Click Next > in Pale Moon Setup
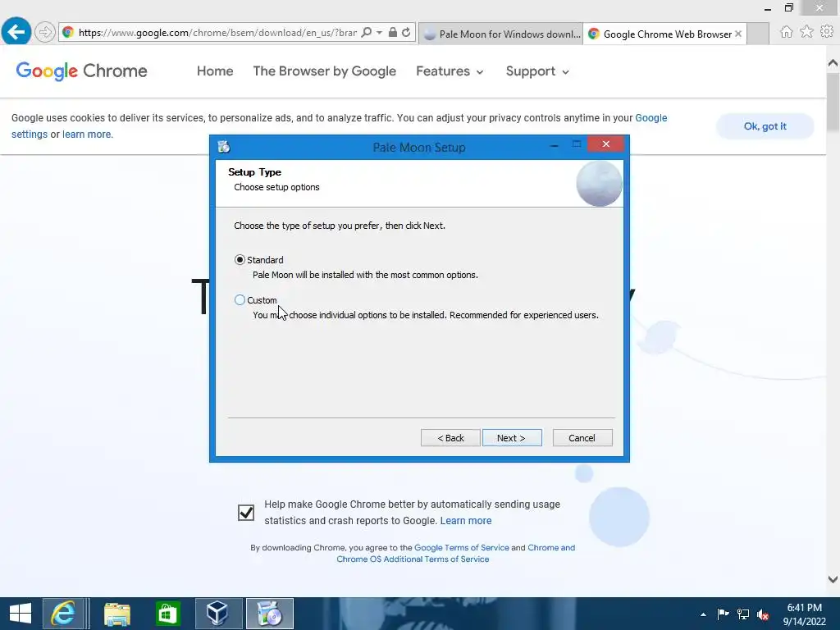840x630 pixels. [512, 438]
